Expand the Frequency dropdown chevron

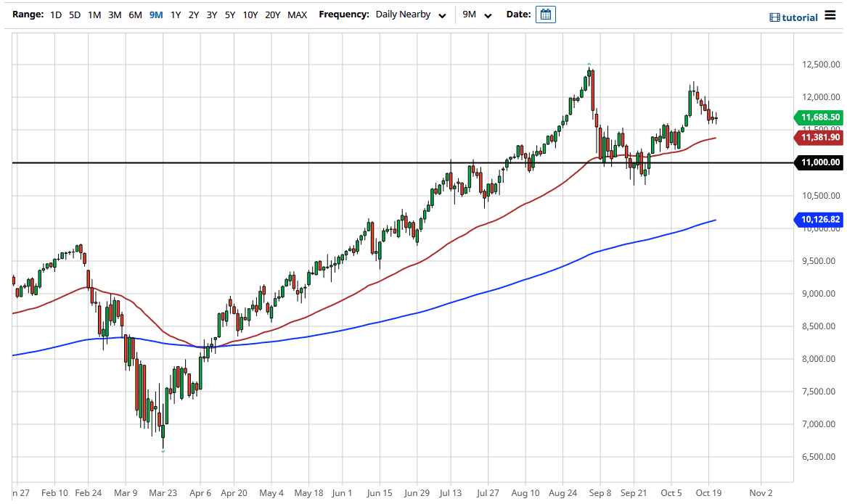(x=443, y=15)
